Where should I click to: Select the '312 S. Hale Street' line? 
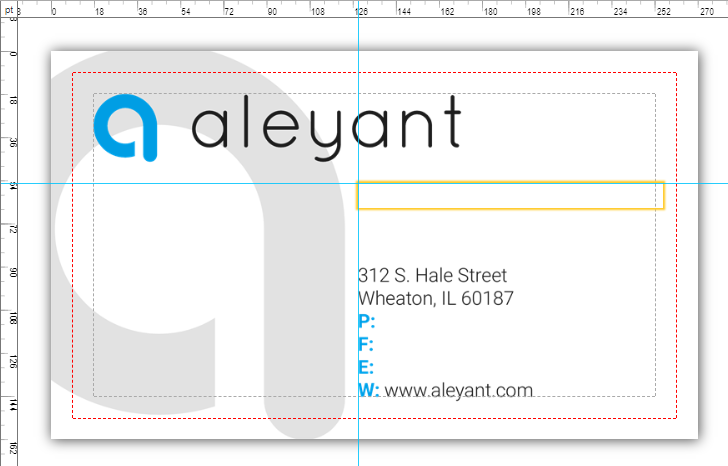pos(432,275)
